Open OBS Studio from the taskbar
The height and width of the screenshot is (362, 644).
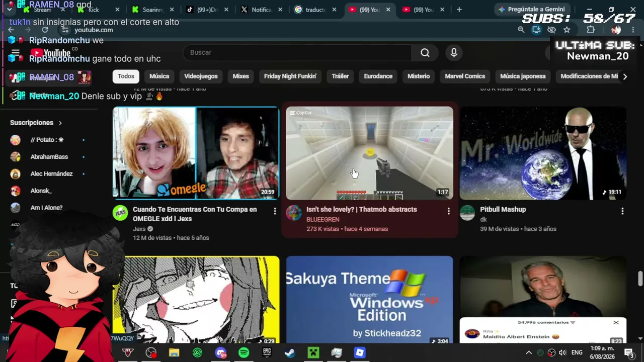point(151,353)
